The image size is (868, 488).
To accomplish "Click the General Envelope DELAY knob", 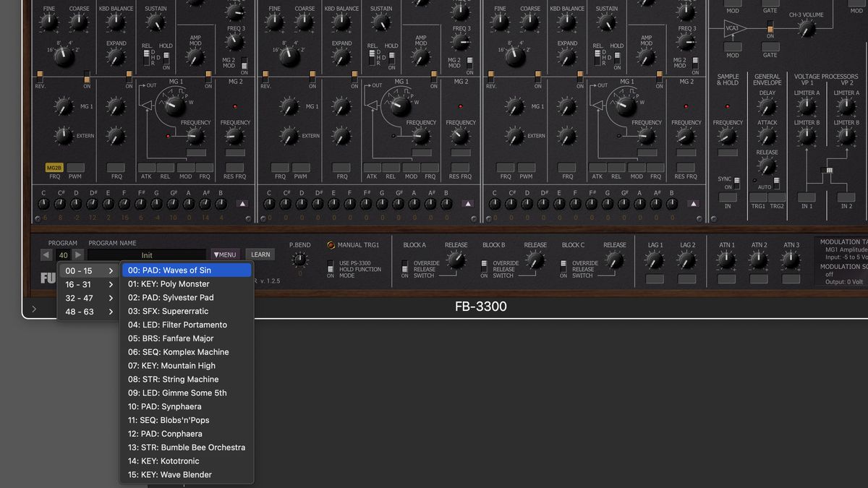I will tap(767, 107).
